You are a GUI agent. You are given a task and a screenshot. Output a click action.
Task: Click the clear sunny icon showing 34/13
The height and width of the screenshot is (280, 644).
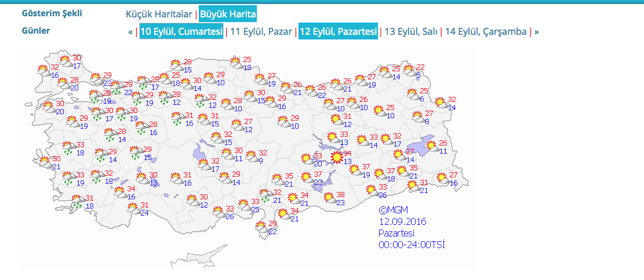(336, 157)
